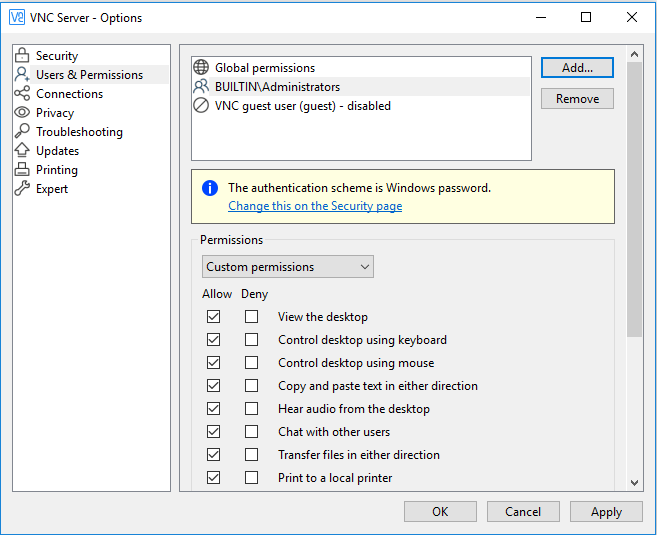This screenshot has height=535, width=657.
Task: Click the vertical scrollbar thumb
Action: click(634, 199)
